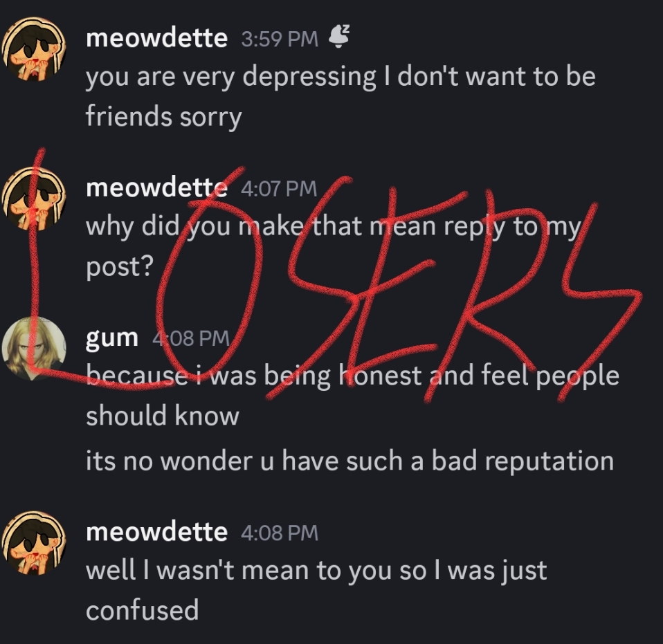Click the "friends sorry" line of the first message
This screenshot has width=663, height=644.
coord(163,117)
